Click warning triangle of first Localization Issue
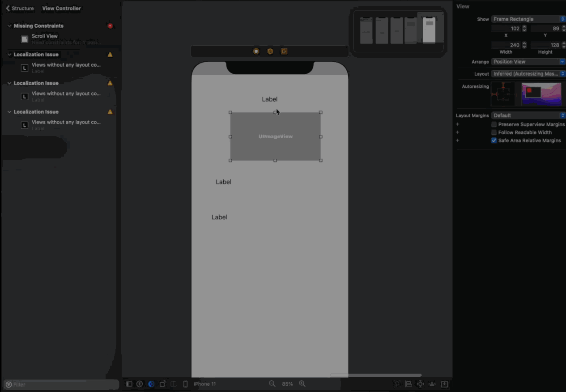The width and height of the screenshot is (566, 392). [110, 55]
